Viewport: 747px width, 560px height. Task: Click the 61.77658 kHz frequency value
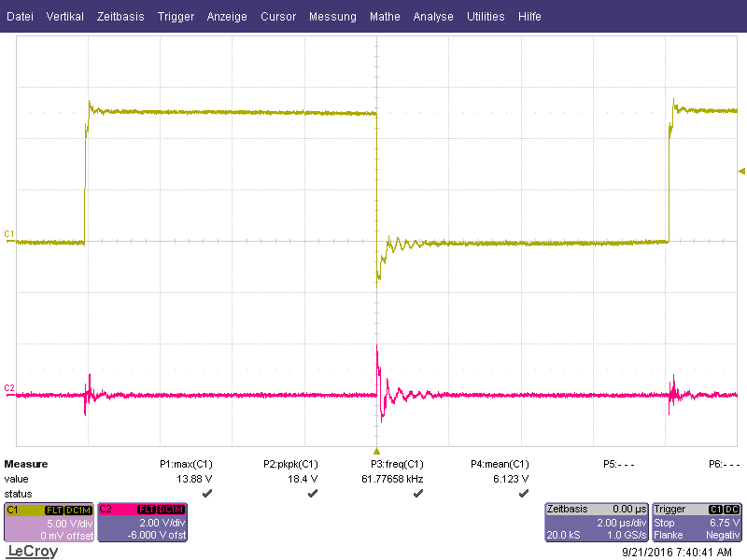tap(392, 479)
